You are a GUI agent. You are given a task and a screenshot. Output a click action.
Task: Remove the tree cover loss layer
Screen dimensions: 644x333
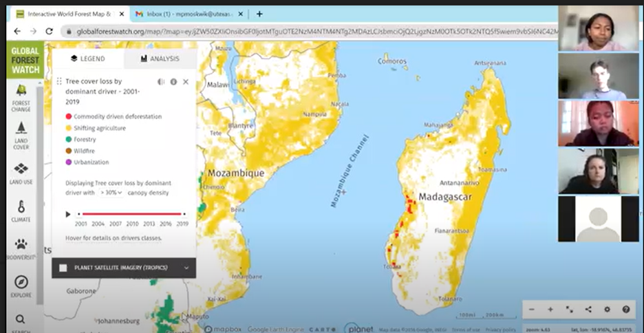185,82
